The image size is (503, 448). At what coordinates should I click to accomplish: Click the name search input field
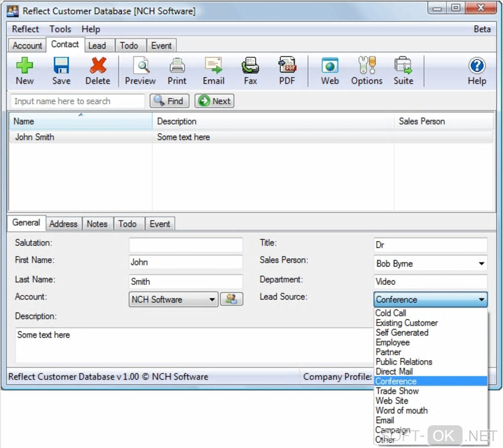(77, 101)
